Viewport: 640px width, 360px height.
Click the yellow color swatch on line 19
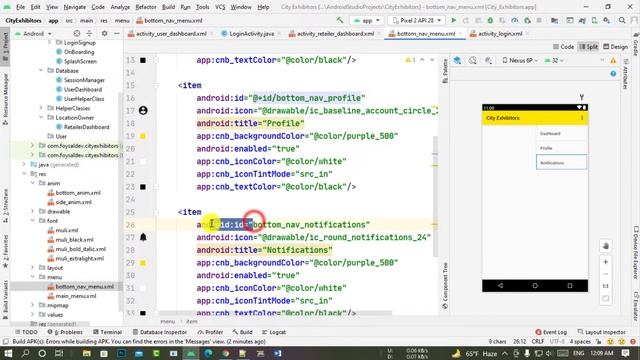tap(143, 136)
